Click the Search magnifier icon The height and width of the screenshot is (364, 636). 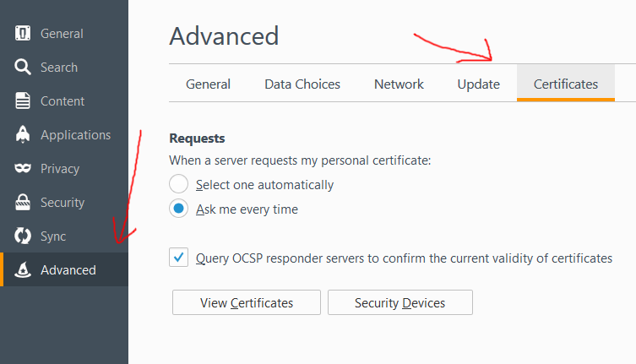(23, 67)
